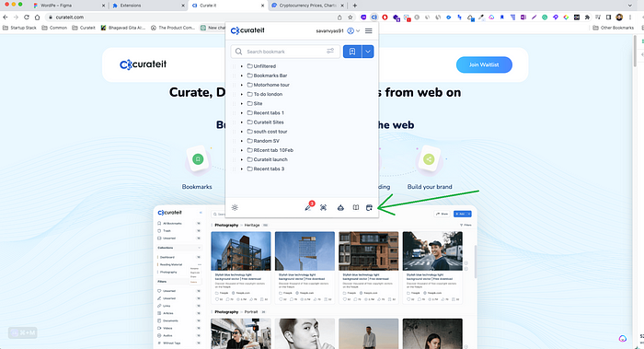This screenshot has width=644, height=349.
Task: Open the tab search chevron in tab strip
Action: [630, 6]
